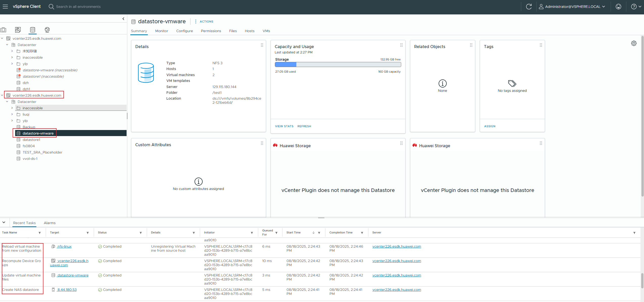The height and width of the screenshot is (302, 644).
Task: Open the help question mark menu
Action: (636, 7)
